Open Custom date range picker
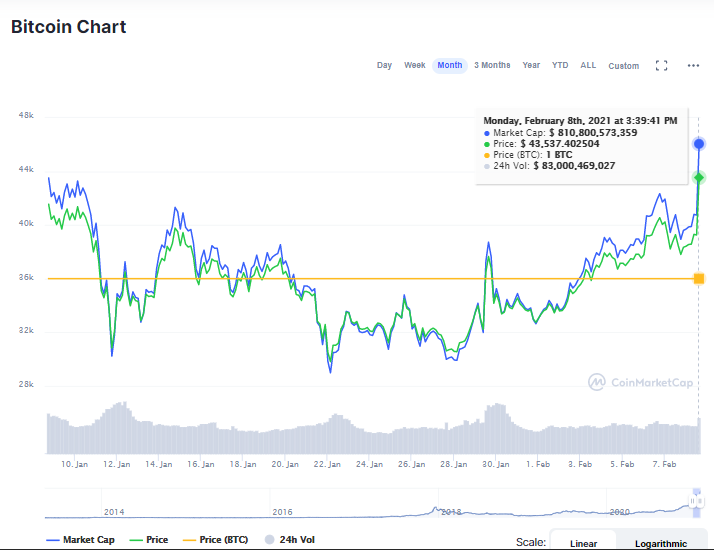Screen dimensions: 714x550 point(624,66)
